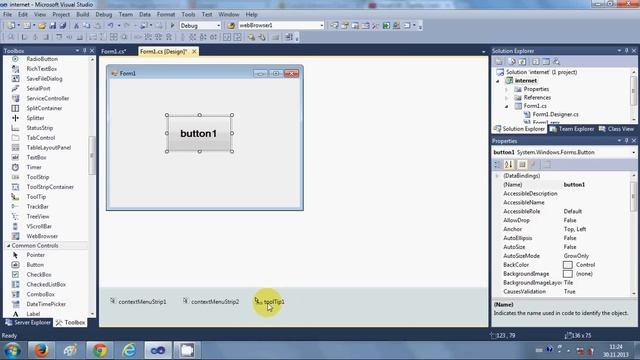Pick SaveFileDialog from the Toolbox
The height and width of the screenshot is (360, 640).
(x=44, y=79)
